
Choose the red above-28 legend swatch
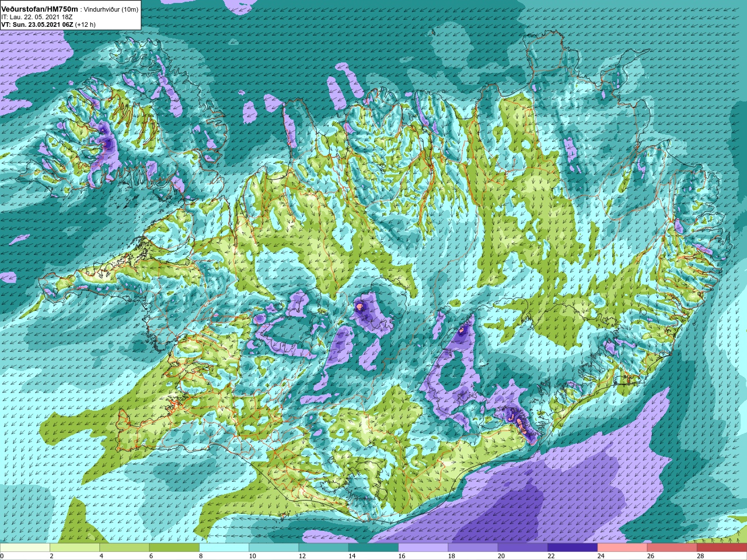[722, 548]
